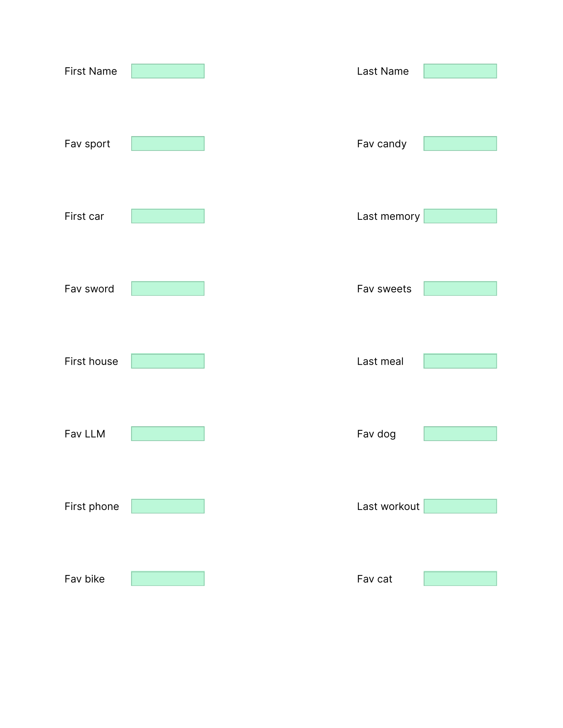Focus the Fav sport field
The image size is (563, 728).
click(x=168, y=143)
